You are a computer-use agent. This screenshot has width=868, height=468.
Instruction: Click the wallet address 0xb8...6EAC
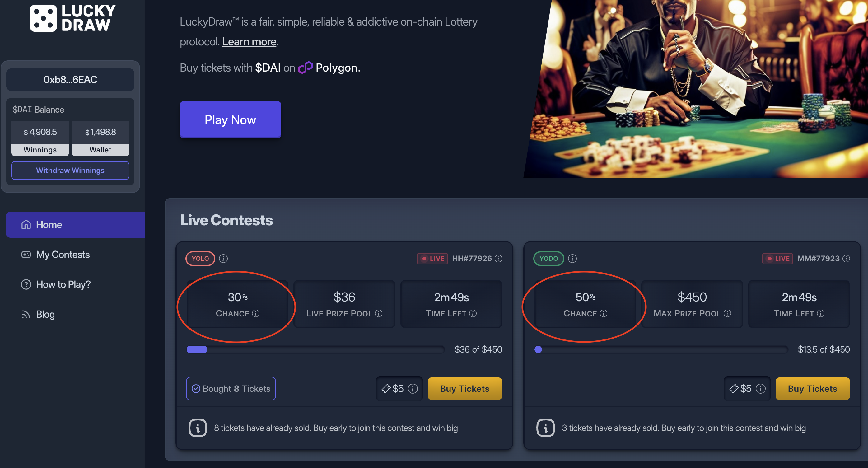click(x=70, y=80)
